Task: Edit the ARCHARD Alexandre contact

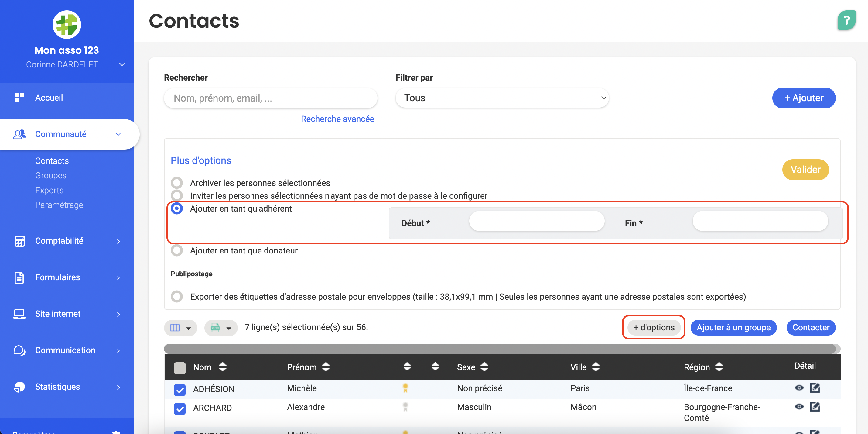Action: tap(815, 406)
